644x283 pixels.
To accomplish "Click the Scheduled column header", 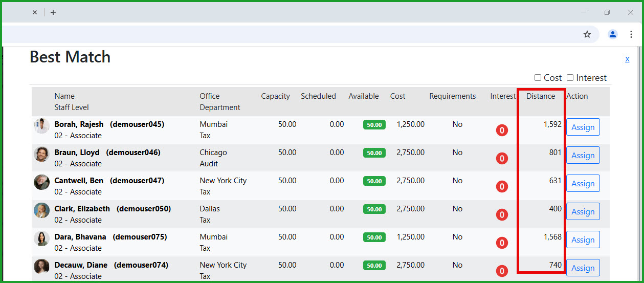I will point(318,96).
